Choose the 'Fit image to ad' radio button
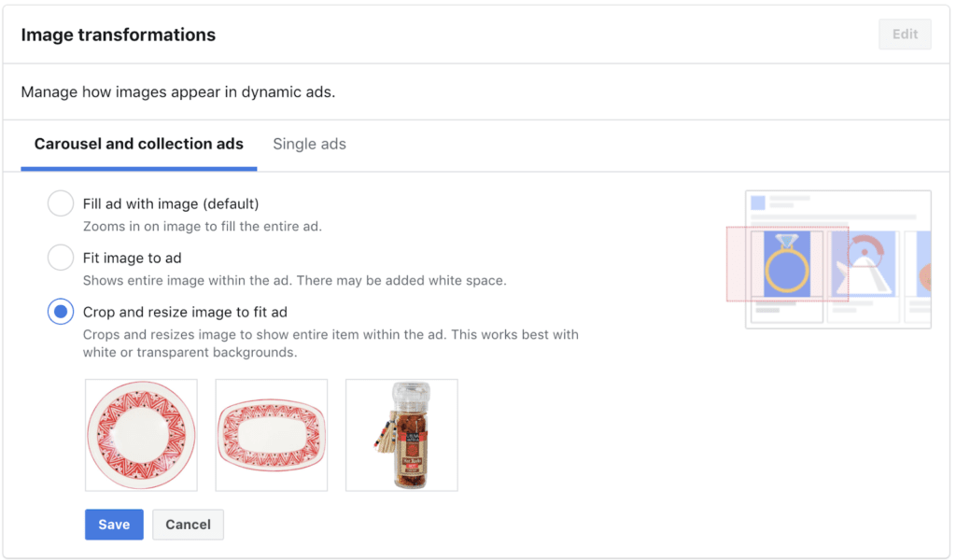This screenshot has height=560, width=956. pyautogui.click(x=61, y=258)
